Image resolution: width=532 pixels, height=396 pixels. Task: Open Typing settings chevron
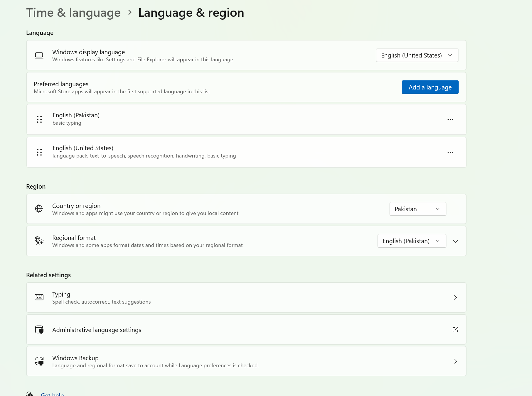coord(456,297)
